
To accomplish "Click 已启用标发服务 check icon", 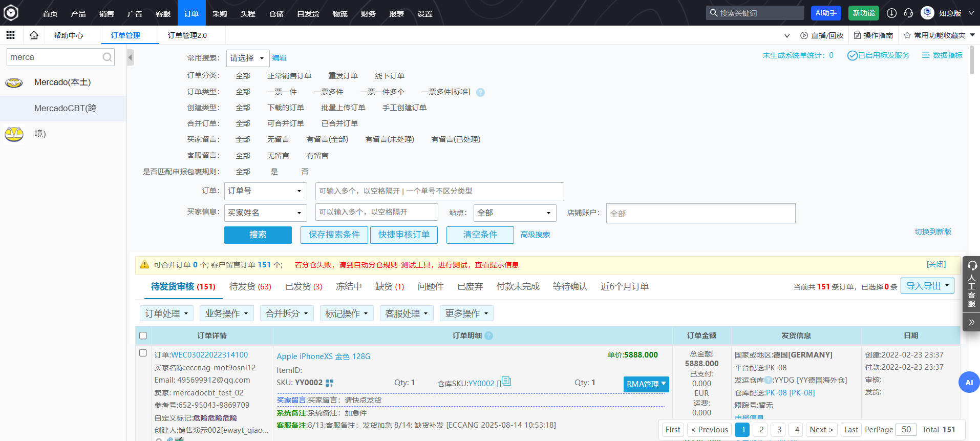I will (x=853, y=55).
